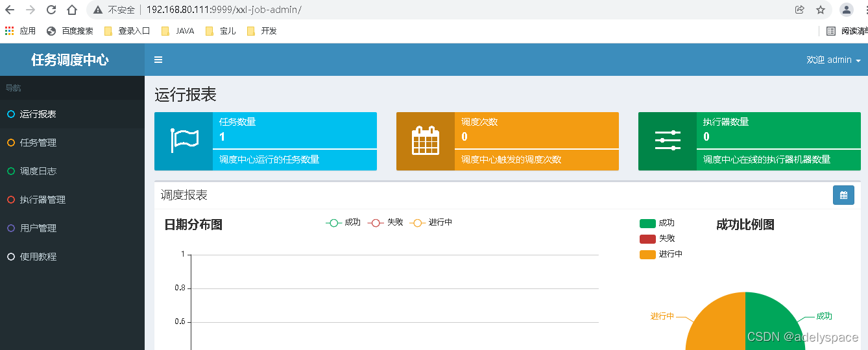Click the 日期分布图 chart title

[x=193, y=225]
